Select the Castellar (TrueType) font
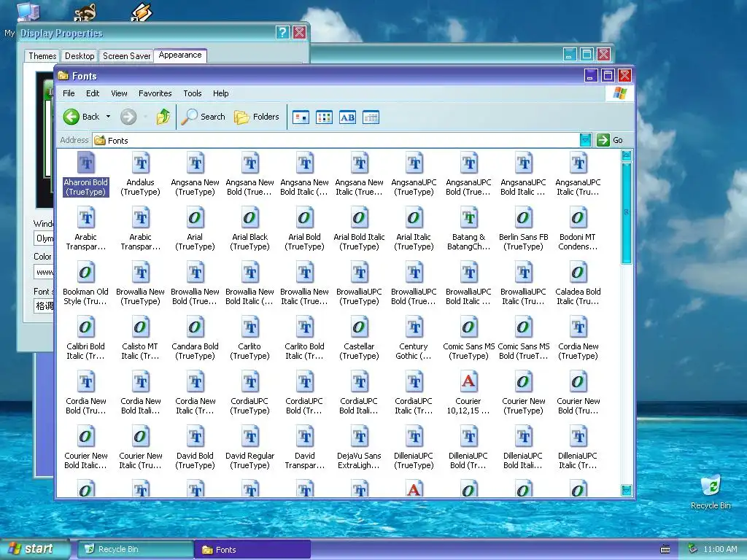 (x=359, y=338)
